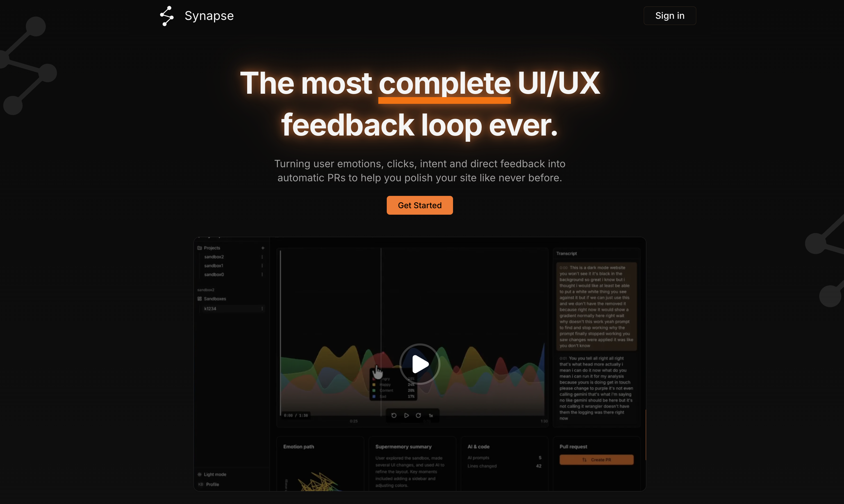Click the first transcript entry at 0:00

(596, 306)
